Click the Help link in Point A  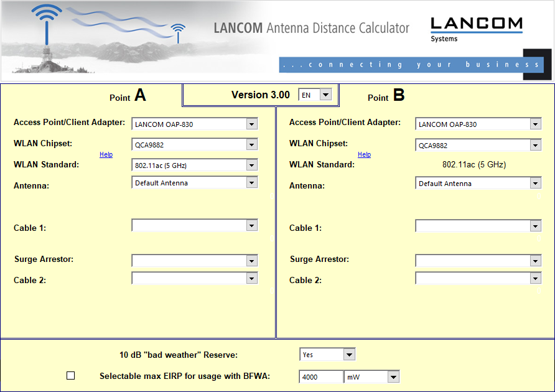[106, 154]
